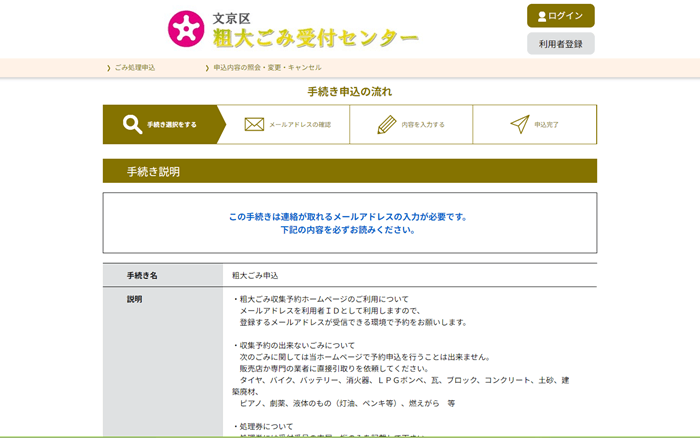Open the ごみ処理申込 menu link
Viewport: 700px width, 438px height.
coord(135,68)
